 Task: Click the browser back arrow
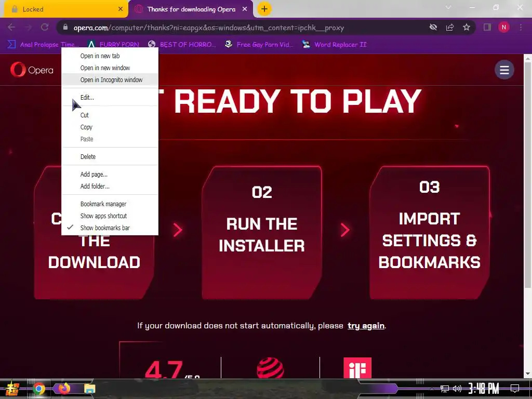(11, 27)
